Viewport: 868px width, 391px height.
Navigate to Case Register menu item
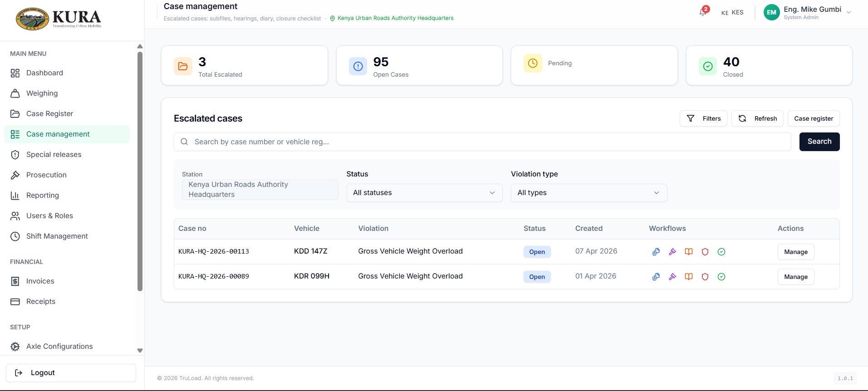coord(67,114)
